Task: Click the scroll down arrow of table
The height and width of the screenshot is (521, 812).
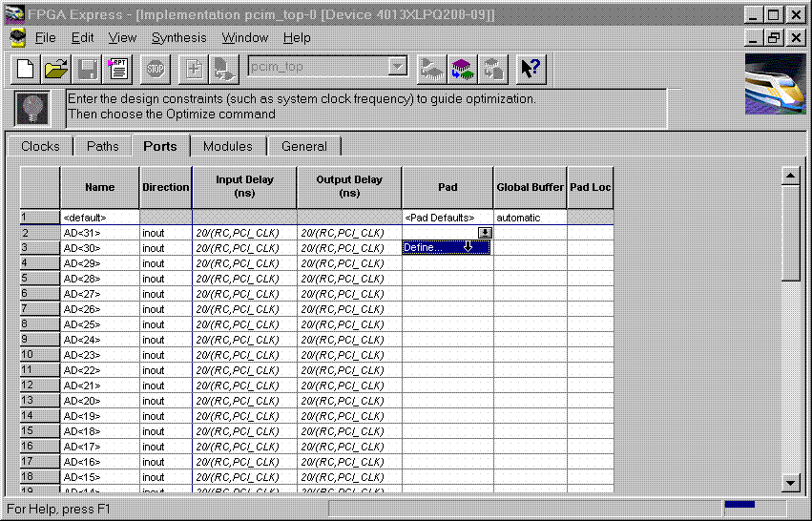Action: click(x=789, y=482)
